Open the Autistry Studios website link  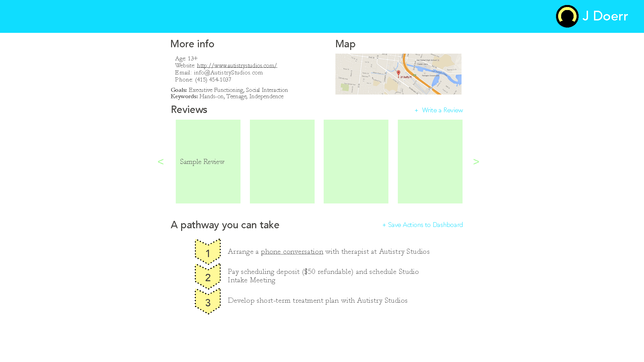[x=236, y=65]
